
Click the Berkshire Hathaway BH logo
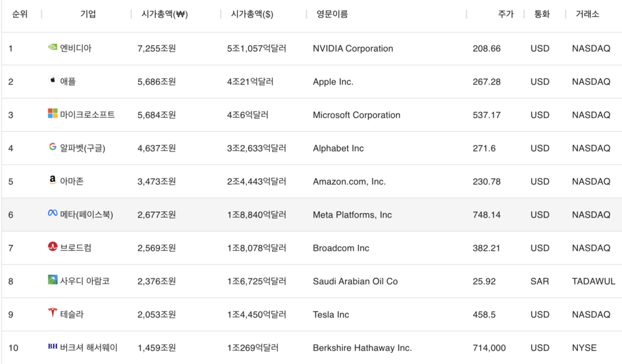(52, 347)
